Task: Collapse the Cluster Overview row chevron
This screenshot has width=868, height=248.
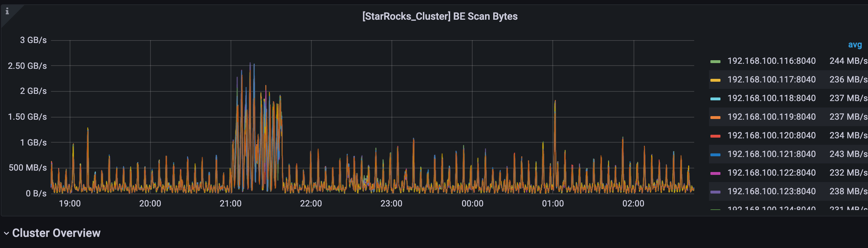Action: pyautogui.click(x=6, y=233)
